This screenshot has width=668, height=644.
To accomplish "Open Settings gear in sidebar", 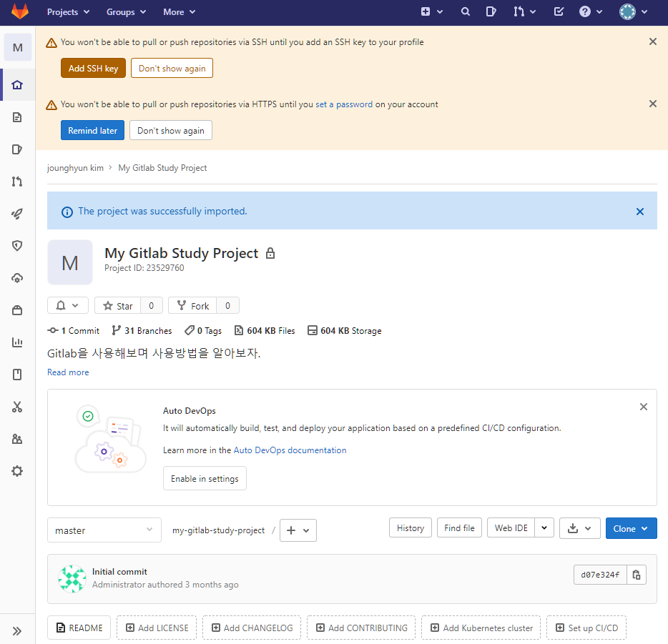I will click(x=17, y=471).
